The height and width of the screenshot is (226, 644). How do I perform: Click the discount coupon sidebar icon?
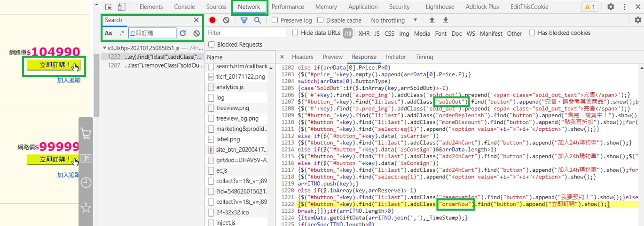coord(86,158)
